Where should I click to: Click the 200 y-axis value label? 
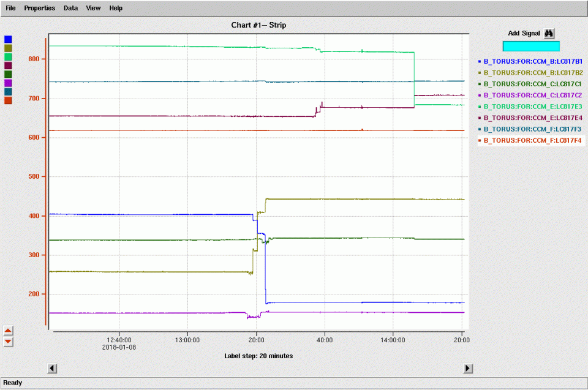pyautogui.click(x=34, y=294)
